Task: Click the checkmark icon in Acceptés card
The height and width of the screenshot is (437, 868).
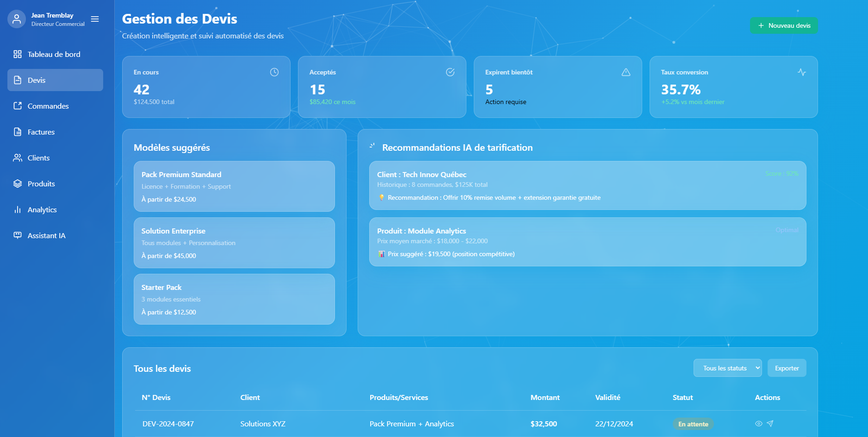Action: click(x=450, y=72)
